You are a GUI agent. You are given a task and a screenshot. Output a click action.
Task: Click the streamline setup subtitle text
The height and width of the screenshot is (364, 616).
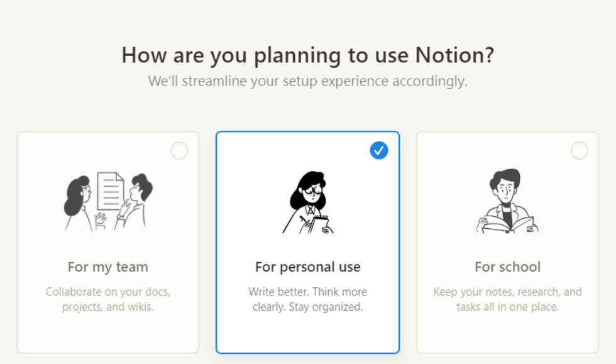pyautogui.click(x=308, y=81)
